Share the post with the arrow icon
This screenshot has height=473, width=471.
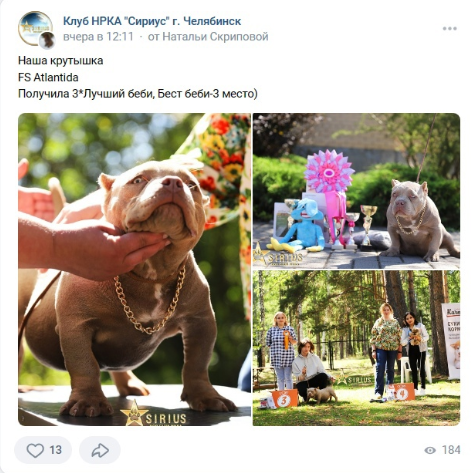[x=100, y=450]
